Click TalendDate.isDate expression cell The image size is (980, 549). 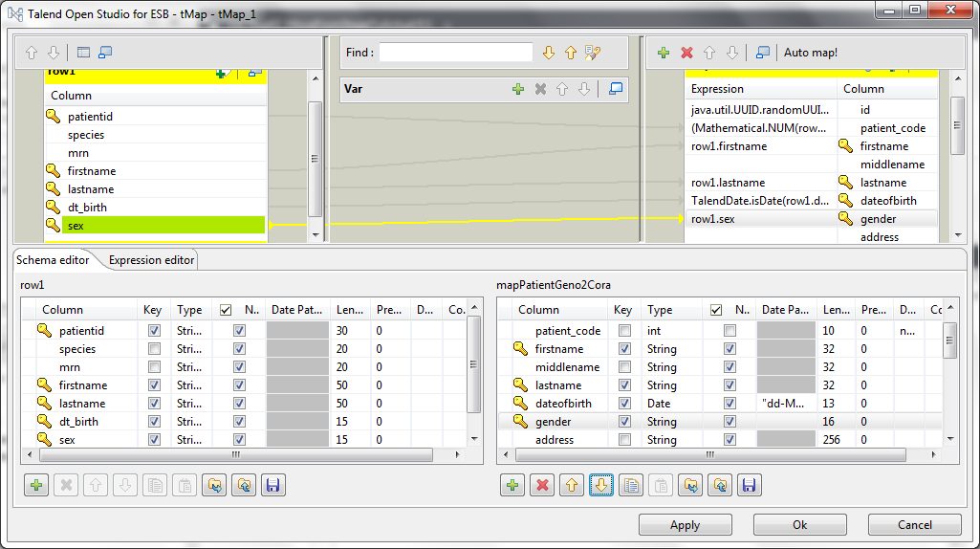761,201
